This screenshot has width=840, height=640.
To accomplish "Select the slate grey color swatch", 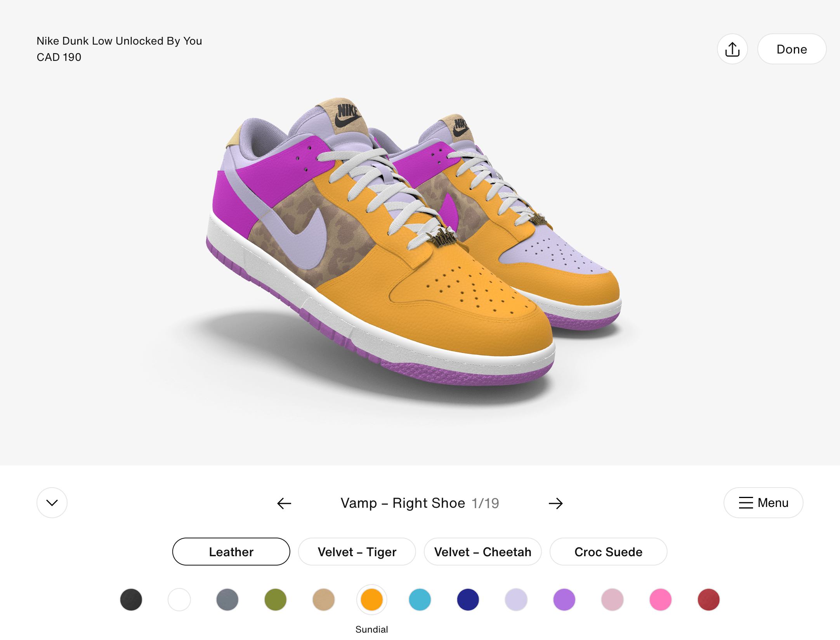I will (227, 600).
